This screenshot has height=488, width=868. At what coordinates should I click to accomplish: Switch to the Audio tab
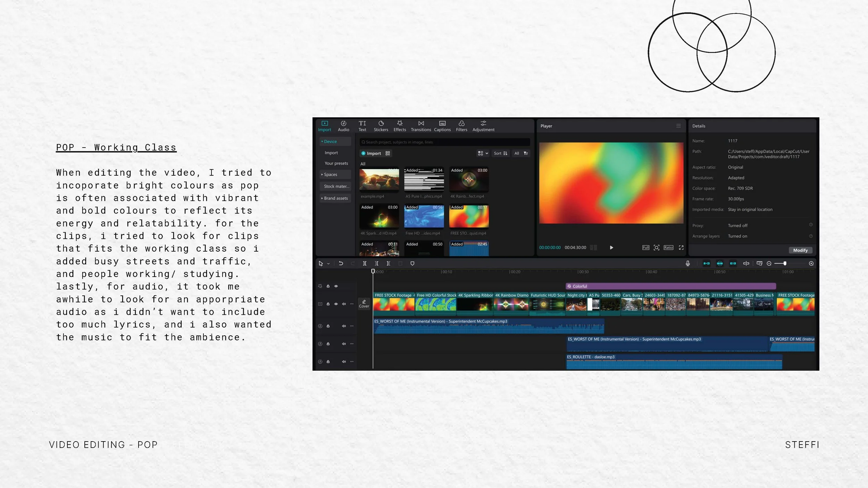click(343, 126)
